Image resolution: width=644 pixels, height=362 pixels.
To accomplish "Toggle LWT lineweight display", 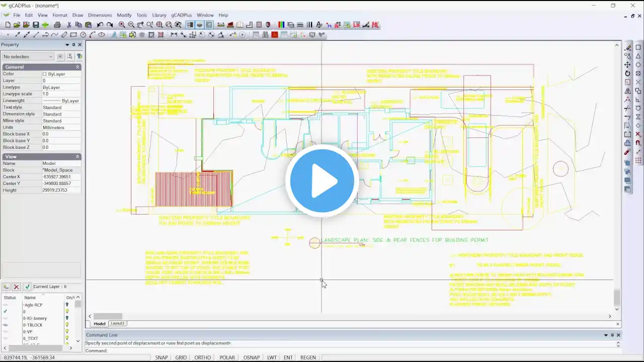I will [x=272, y=357].
